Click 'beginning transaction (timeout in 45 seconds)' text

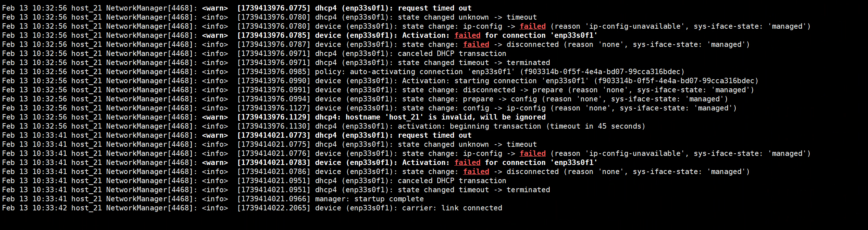[547, 126]
